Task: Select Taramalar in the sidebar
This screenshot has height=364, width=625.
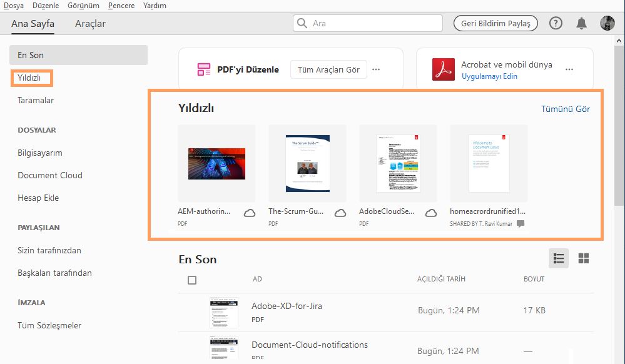Action: pos(36,100)
